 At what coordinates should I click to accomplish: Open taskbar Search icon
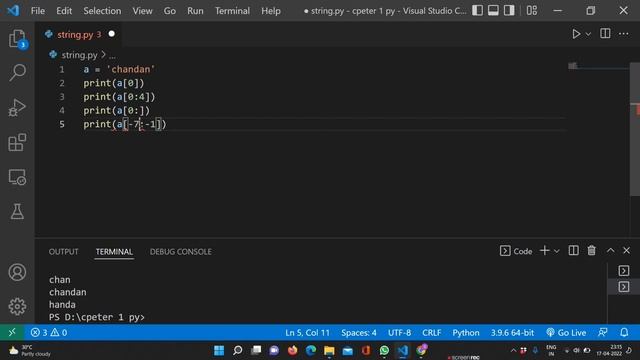[237, 351]
